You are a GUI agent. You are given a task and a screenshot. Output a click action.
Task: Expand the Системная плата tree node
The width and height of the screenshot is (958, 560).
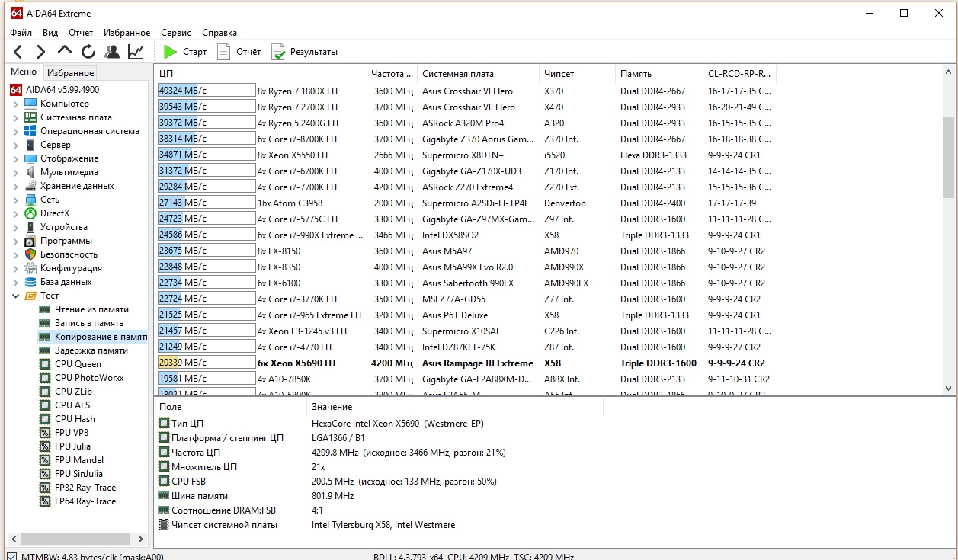pos(15,117)
